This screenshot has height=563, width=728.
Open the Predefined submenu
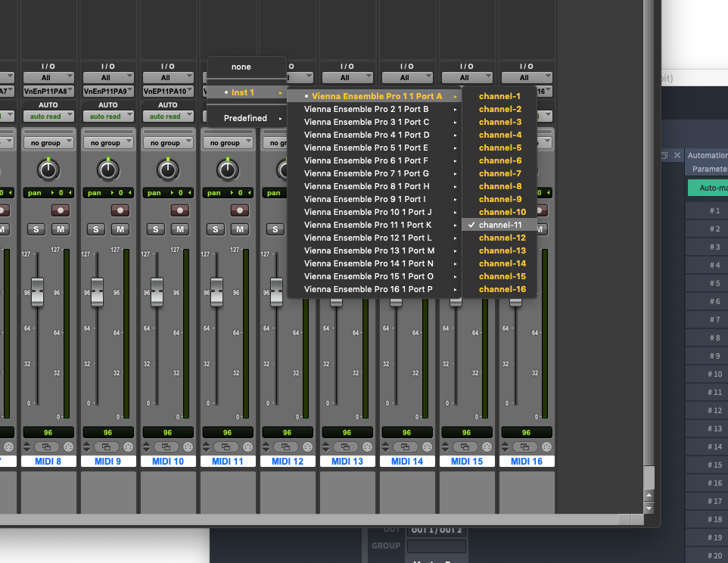click(247, 118)
